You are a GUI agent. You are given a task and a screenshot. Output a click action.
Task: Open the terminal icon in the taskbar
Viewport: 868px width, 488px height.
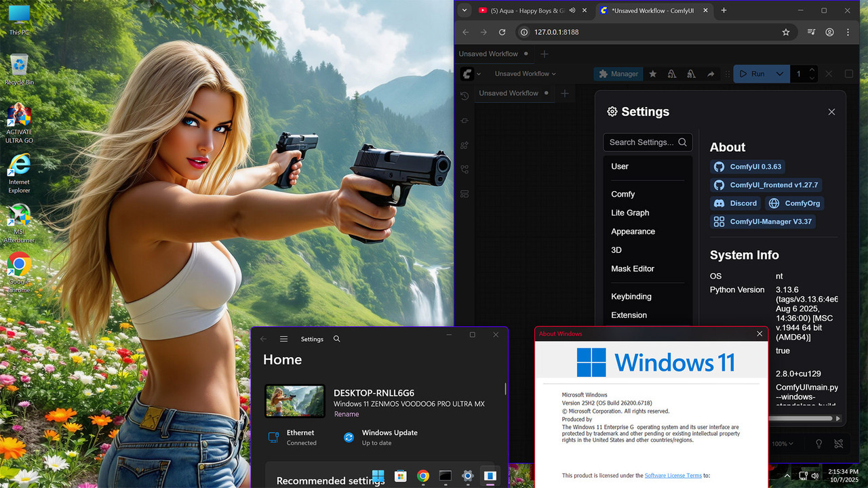445,476
